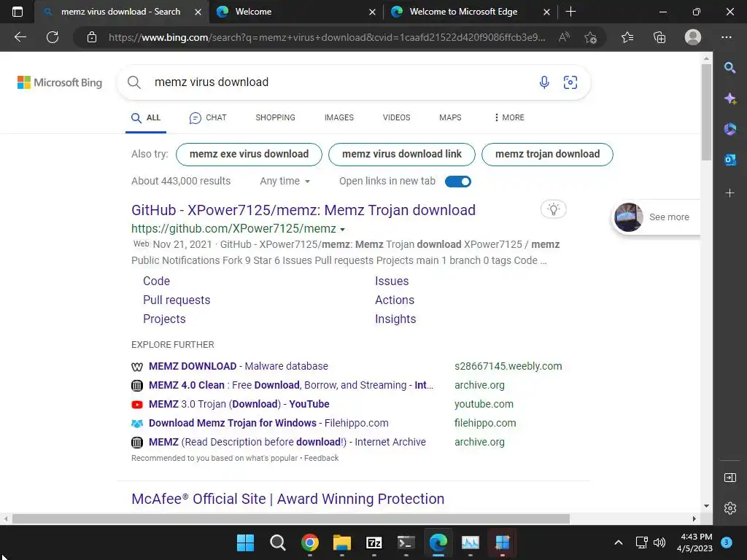Select the IMAGES tab
Viewport: 747px width, 560px height.
[x=339, y=117]
